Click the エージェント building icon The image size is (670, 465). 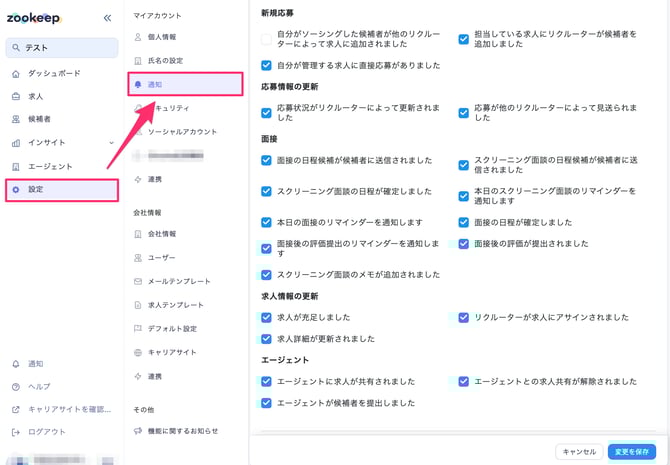click(16, 166)
